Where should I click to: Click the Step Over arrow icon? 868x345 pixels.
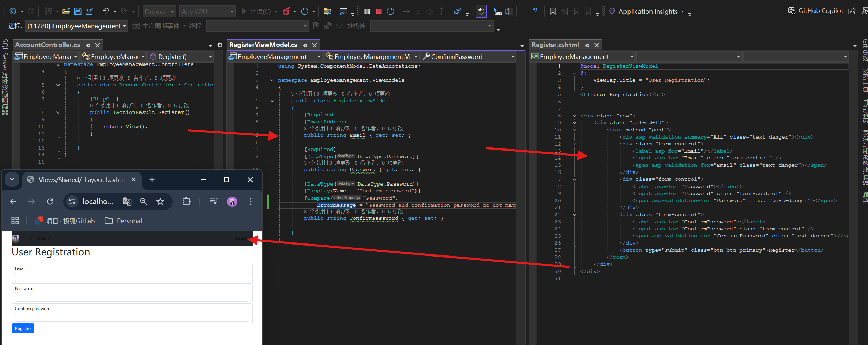(x=430, y=11)
